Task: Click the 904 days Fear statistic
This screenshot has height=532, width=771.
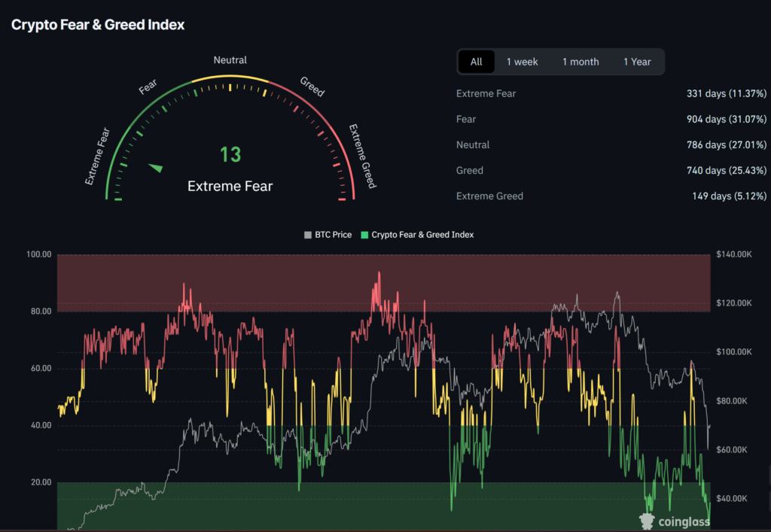Action: (726, 119)
